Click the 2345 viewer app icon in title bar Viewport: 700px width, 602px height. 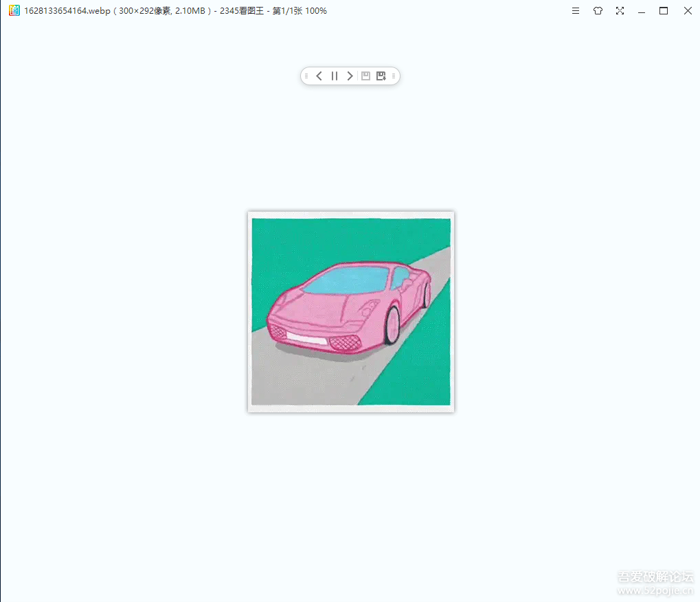pyautogui.click(x=14, y=11)
